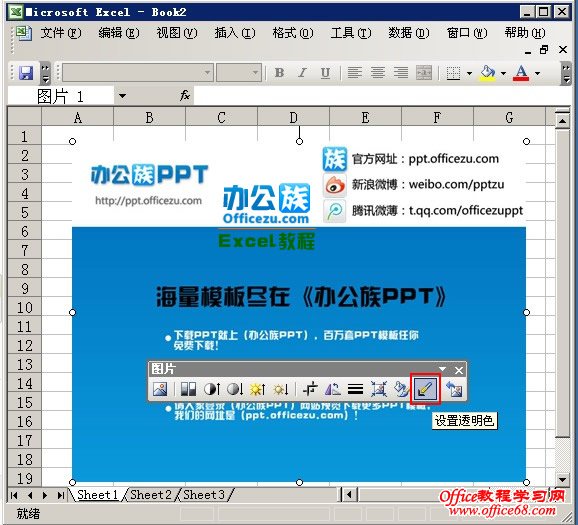Click vertical scrollbar down arrow
The height and width of the screenshot is (525, 578).
(x=563, y=479)
